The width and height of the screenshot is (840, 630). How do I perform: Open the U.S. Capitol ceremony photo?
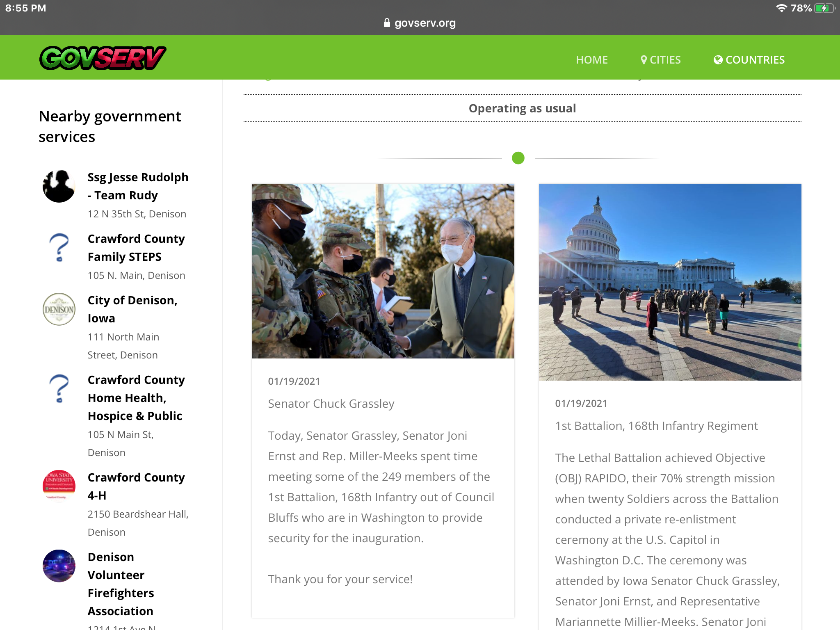tap(670, 282)
